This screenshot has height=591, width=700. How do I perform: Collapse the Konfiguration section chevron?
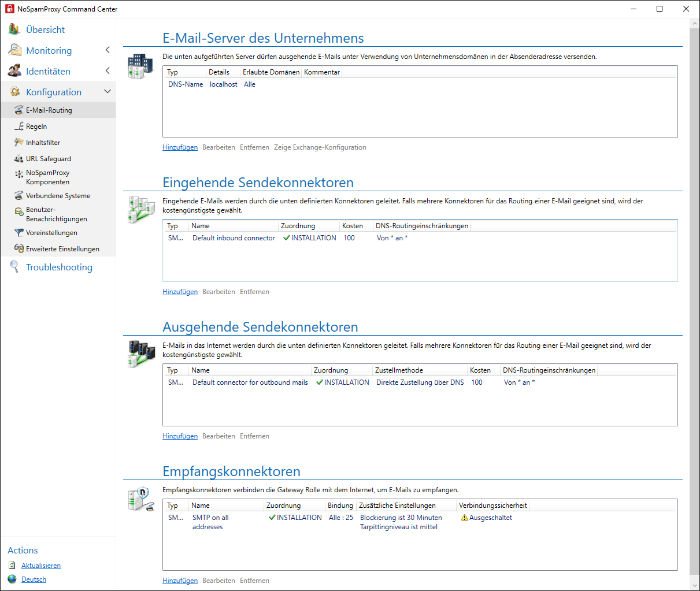[108, 92]
